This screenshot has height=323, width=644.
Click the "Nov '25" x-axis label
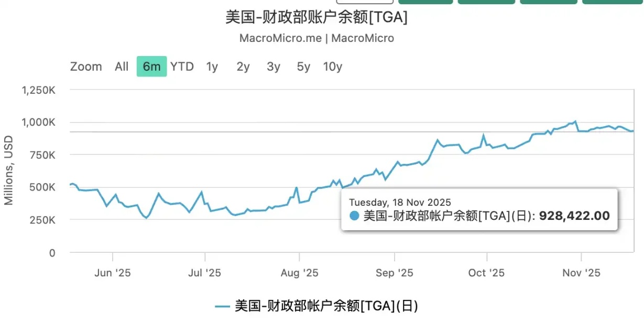point(581,273)
